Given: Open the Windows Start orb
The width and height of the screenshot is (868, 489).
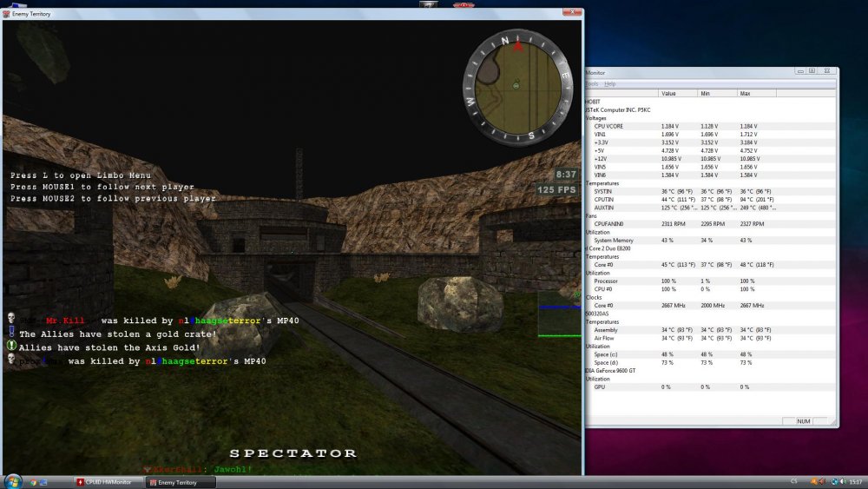Looking at the screenshot, I should 11,480.
